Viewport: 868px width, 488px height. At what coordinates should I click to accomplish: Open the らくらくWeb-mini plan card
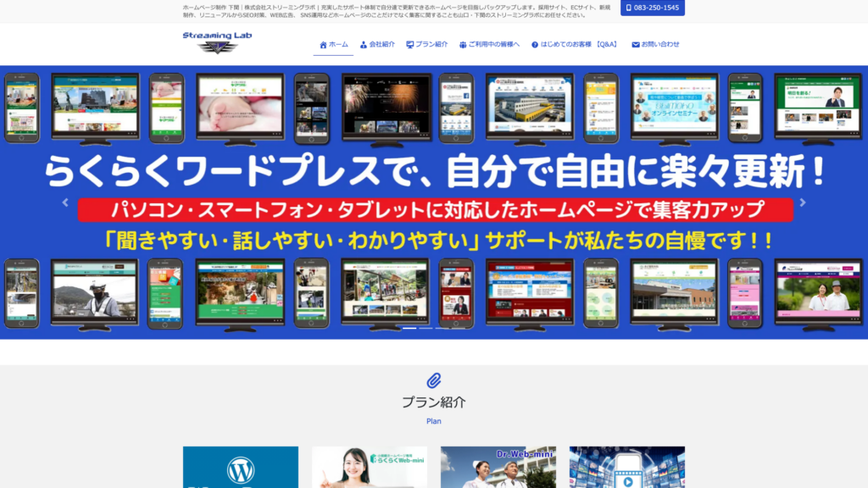point(370,467)
